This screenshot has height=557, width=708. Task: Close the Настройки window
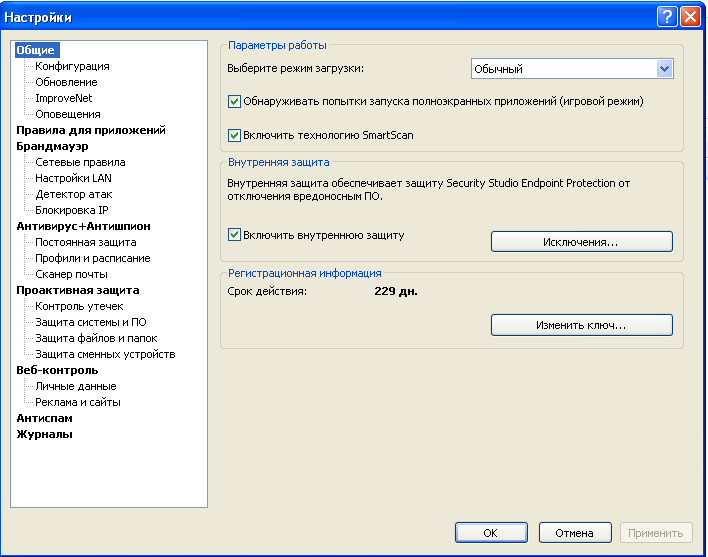[690, 17]
